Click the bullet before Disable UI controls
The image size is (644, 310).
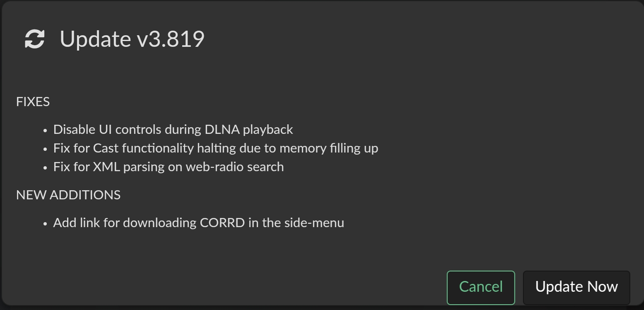point(46,131)
